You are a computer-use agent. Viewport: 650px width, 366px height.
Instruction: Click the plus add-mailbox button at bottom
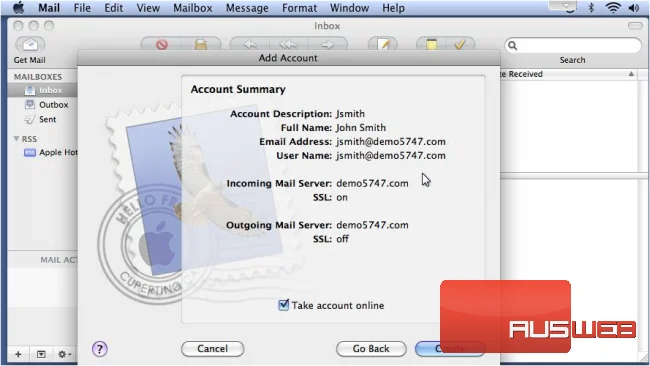pyautogui.click(x=18, y=354)
